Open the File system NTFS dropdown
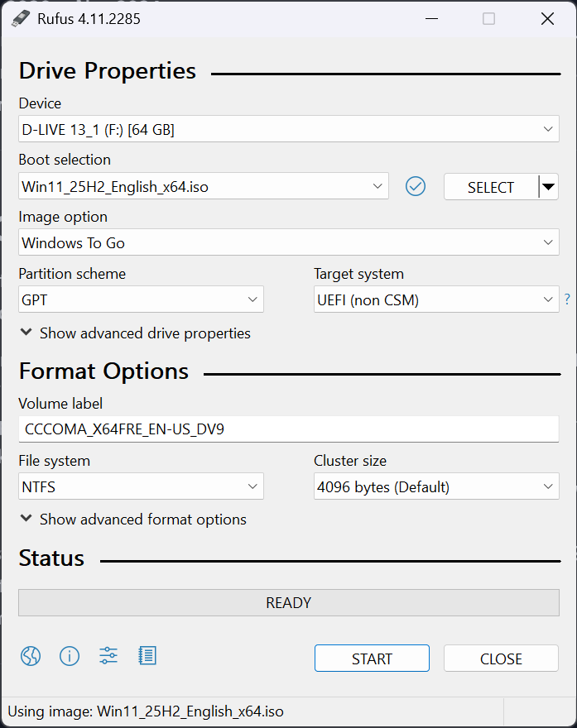 tap(141, 487)
